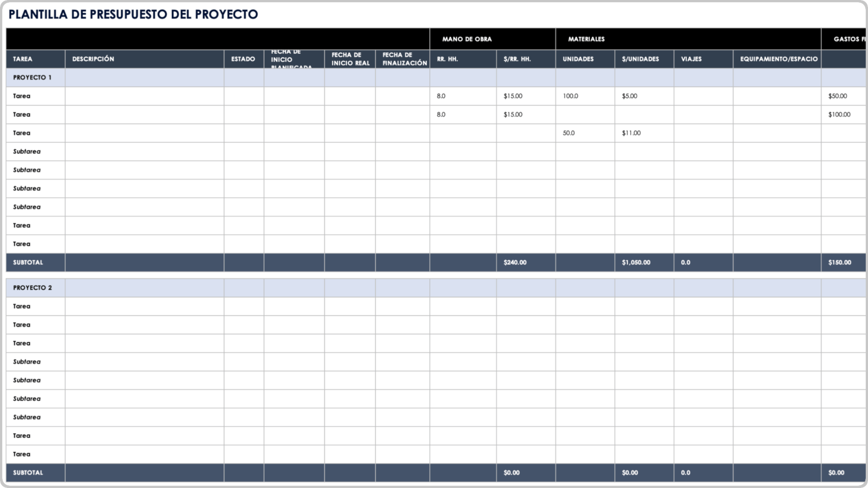The image size is (868, 488).
Task: Select the ESTADO column header
Action: [244, 59]
